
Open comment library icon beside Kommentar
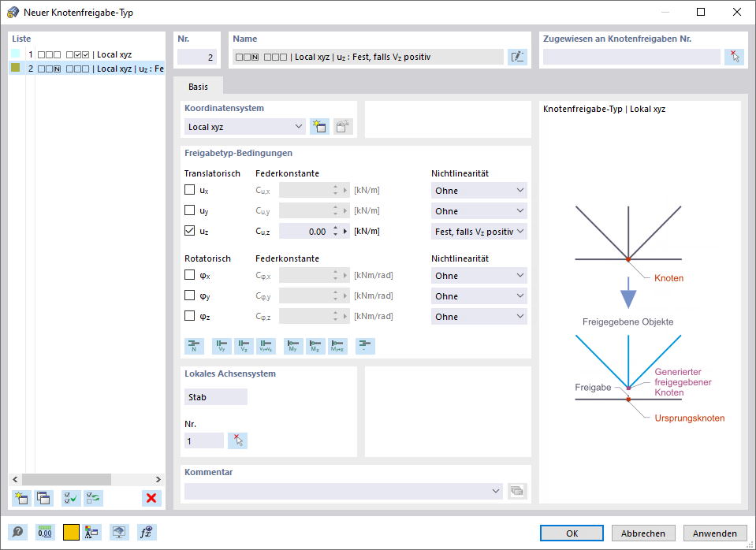[517, 491]
